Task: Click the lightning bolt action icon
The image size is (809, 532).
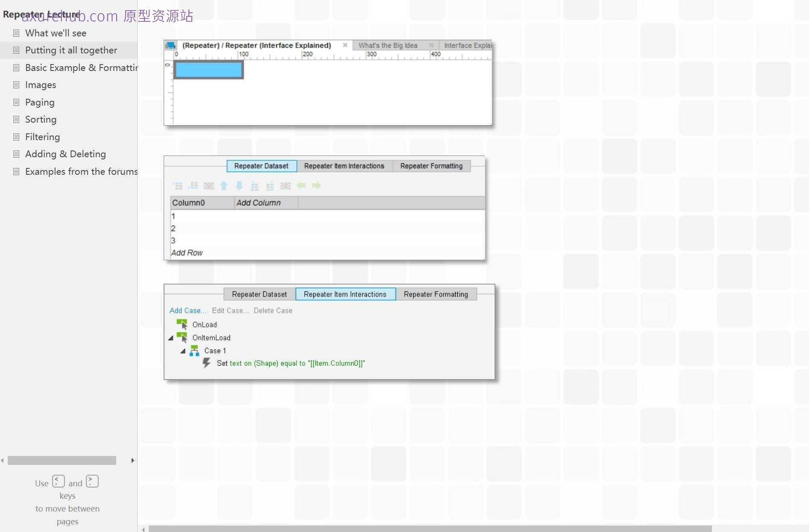Action: coord(206,363)
